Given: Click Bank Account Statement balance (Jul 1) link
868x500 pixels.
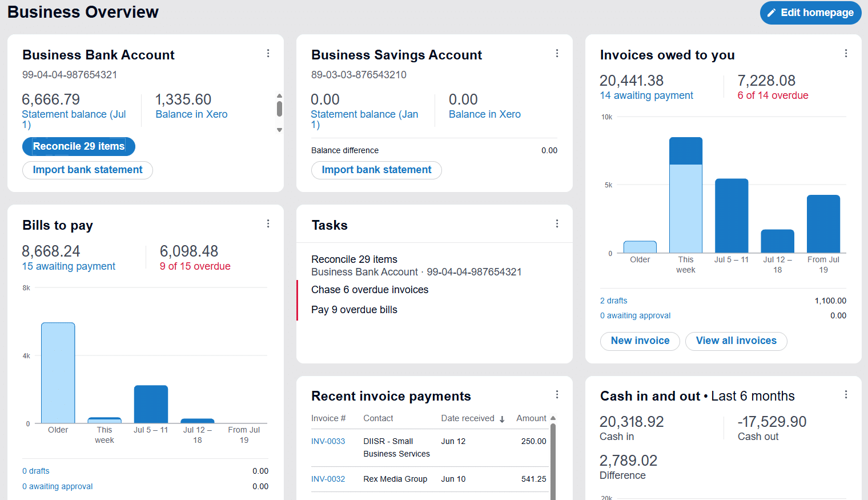Looking at the screenshot, I should (74, 119).
